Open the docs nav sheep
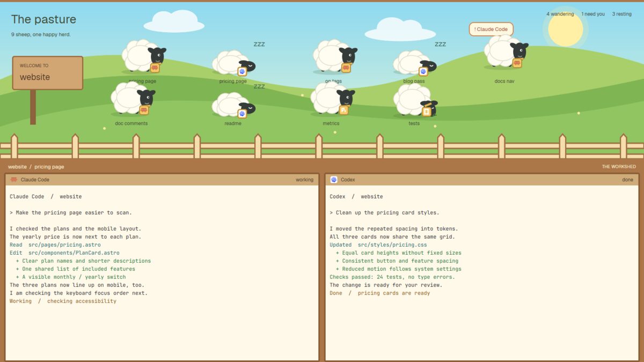The height and width of the screenshot is (362, 644). click(x=506, y=52)
